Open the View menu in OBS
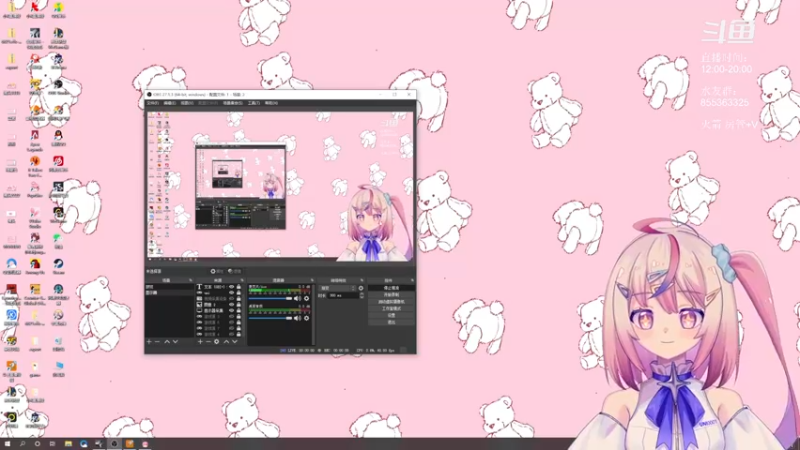Viewport: 800px width, 450px height. 187,103
